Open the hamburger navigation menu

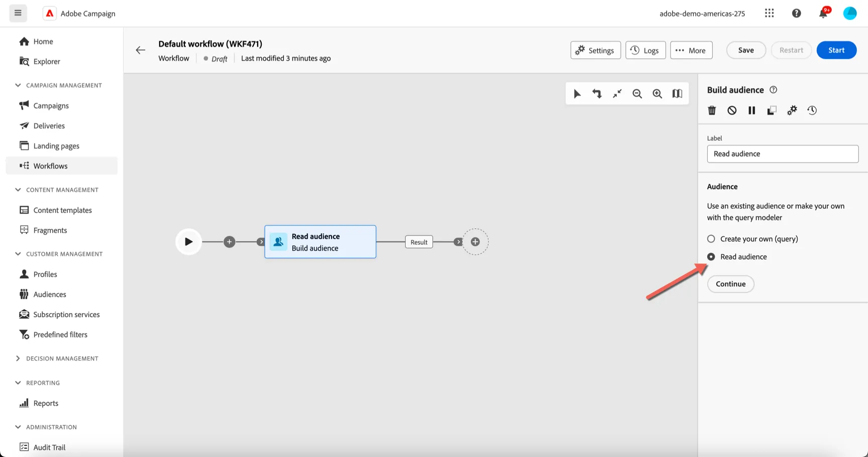point(18,13)
